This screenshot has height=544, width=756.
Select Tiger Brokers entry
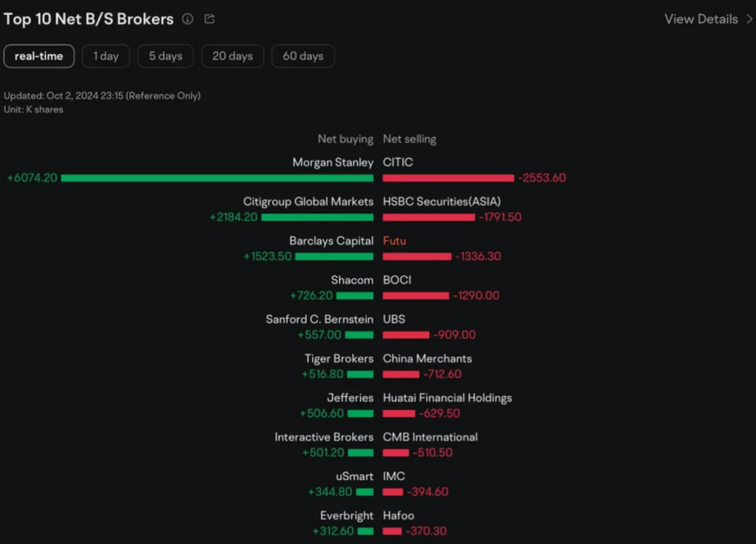point(338,358)
